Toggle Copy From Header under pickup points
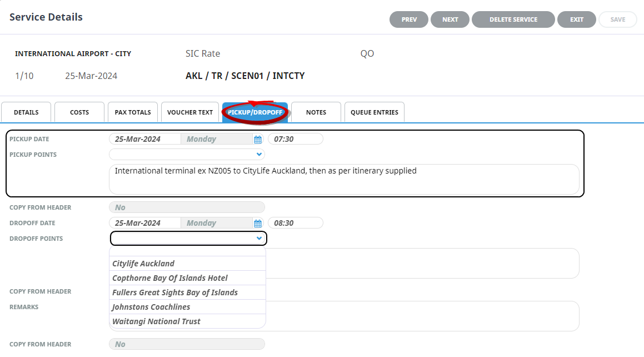 click(187, 207)
